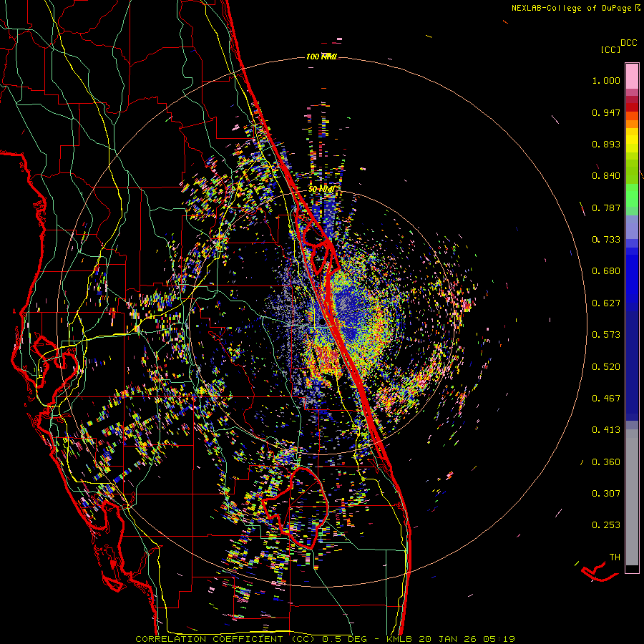Click the 50 NMI range ring label
The width and height of the screenshot is (644, 644).
pos(321,190)
